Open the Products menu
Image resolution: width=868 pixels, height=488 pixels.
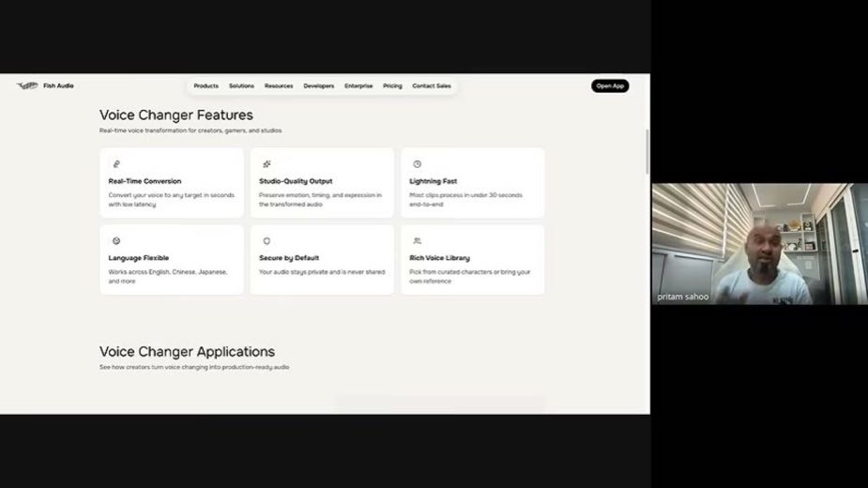pos(206,85)
